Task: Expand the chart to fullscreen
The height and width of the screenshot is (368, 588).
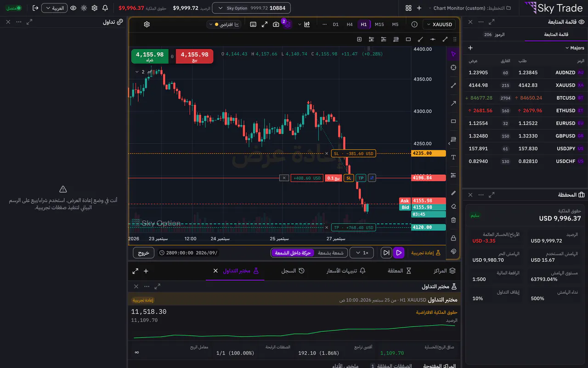Action: [265, 24]
